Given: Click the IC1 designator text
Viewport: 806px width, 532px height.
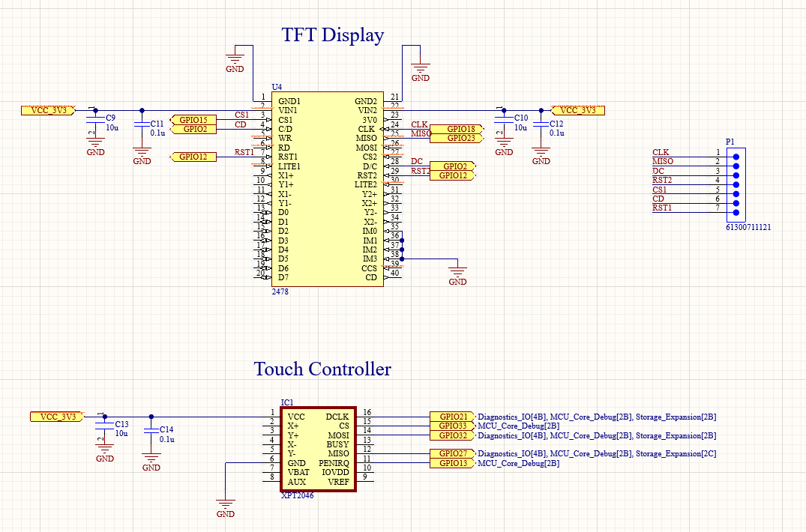Looking at the screenshot, I should [x=287, y=402].
